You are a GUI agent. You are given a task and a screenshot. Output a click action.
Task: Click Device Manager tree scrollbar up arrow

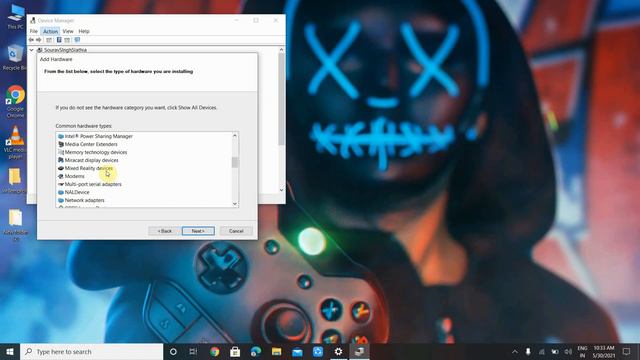[x=281, y=50]
